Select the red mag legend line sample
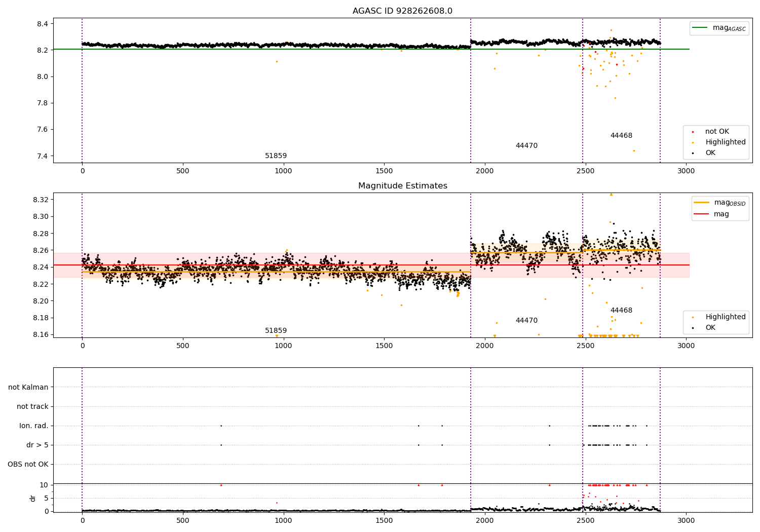The image size is (760, 532). (702, 214)
